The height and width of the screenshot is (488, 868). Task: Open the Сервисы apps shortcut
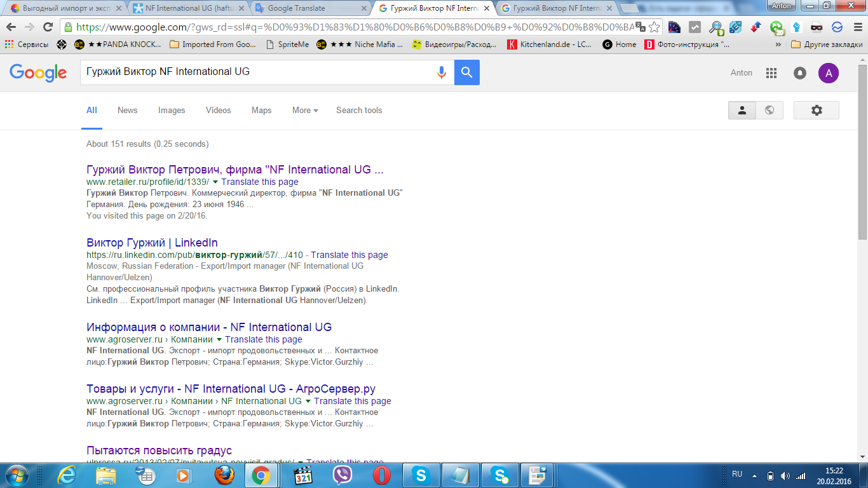(x=27, y=44)
